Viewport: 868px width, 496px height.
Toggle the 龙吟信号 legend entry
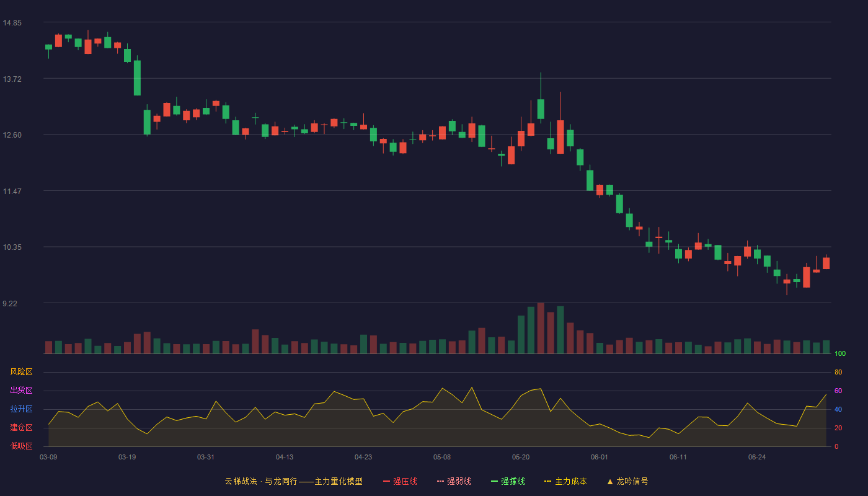627,481
